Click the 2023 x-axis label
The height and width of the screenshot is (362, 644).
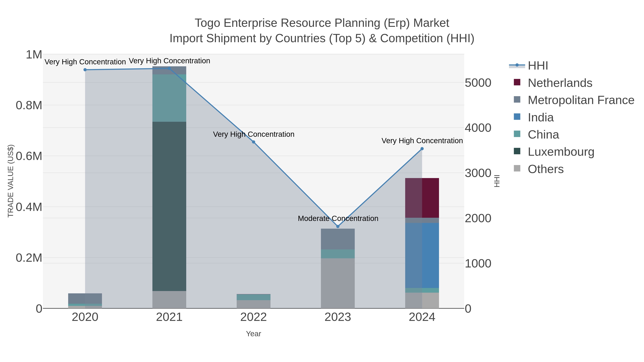[338, 317]
